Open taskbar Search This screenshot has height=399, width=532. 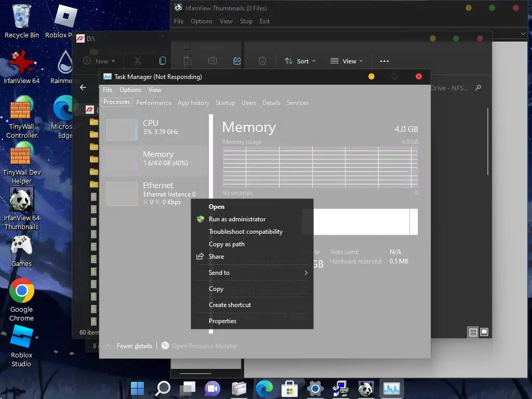click(163, 389)
